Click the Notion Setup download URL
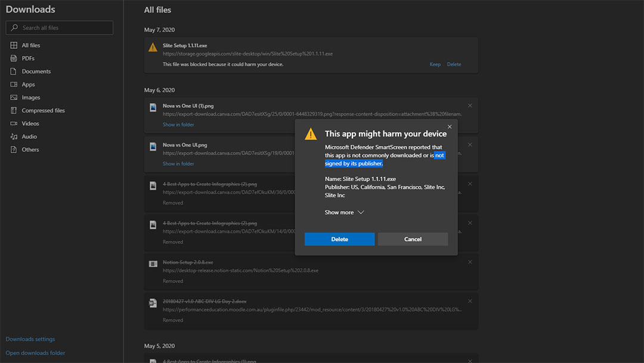 point(240,271)
